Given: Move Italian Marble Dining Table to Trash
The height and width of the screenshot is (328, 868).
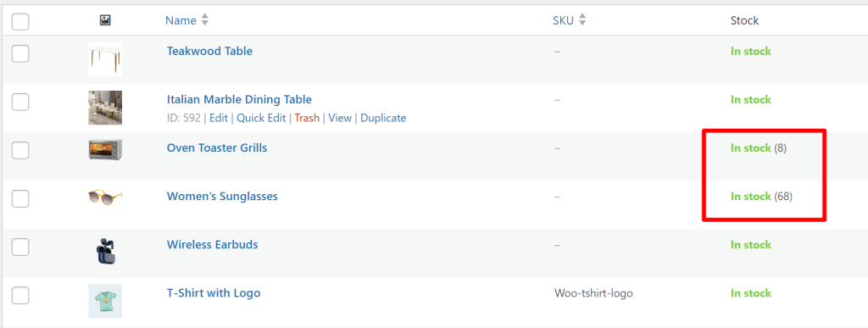Looking at the screenshot, I should pyautogui.click(x=307, y=118).
